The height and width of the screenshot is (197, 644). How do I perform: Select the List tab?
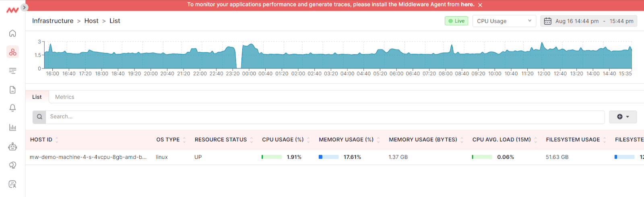click(x=37, y=97)
